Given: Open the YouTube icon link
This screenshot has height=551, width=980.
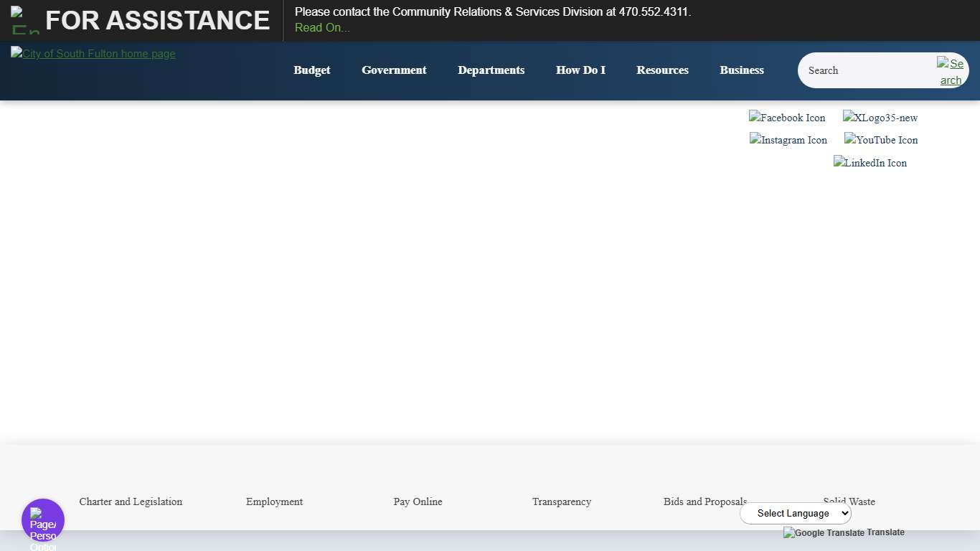Looking at the screenshot, I should pos(880,140).
